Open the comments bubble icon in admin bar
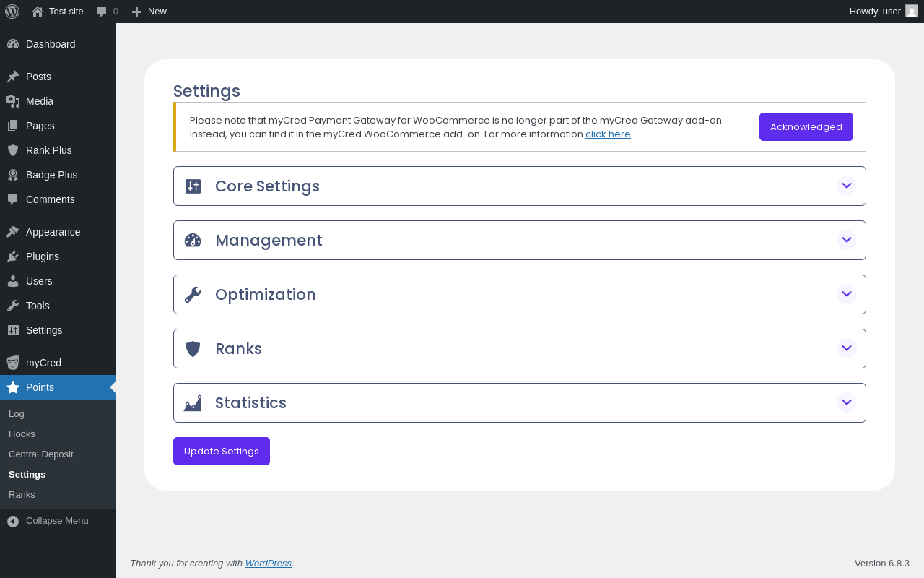 pyautogui.click(x=102, y=12)
